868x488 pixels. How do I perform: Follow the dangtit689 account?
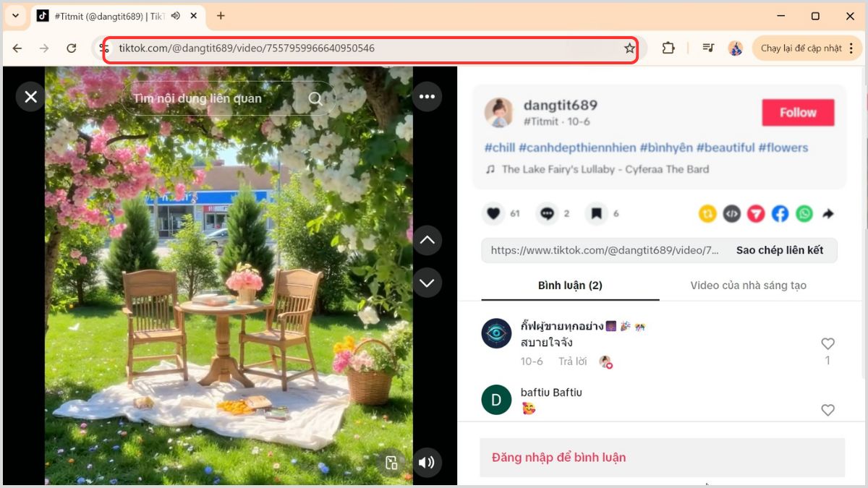[798, 112]
